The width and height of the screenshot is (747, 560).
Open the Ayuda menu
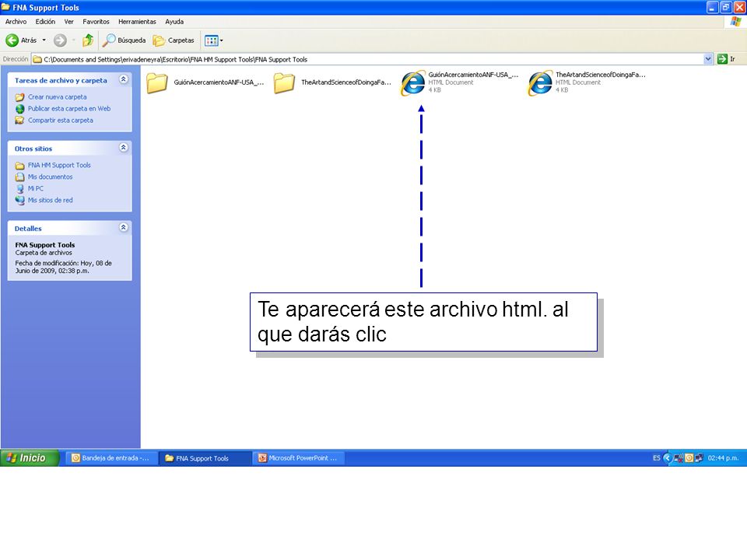(174, 22)
